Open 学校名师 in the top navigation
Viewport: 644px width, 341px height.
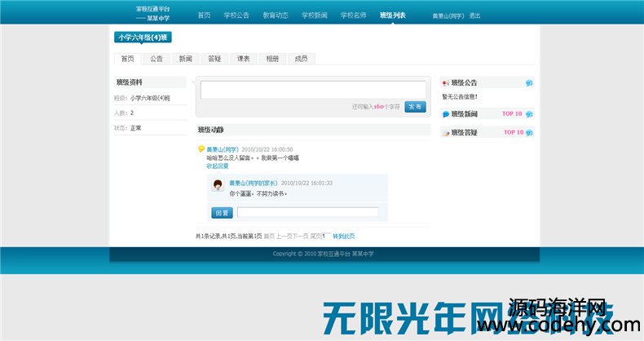353,15
